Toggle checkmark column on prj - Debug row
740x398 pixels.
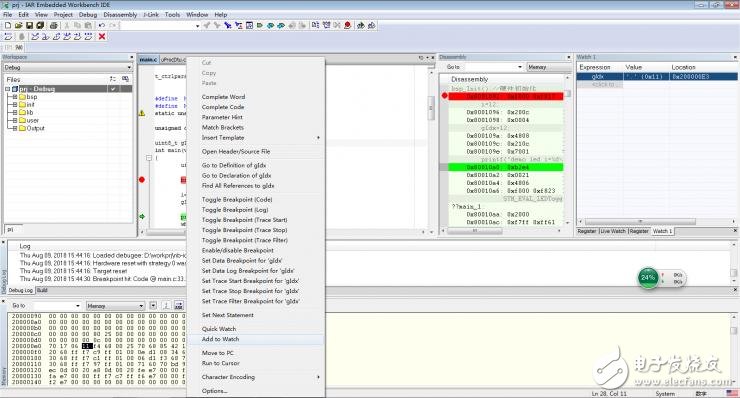113,89
